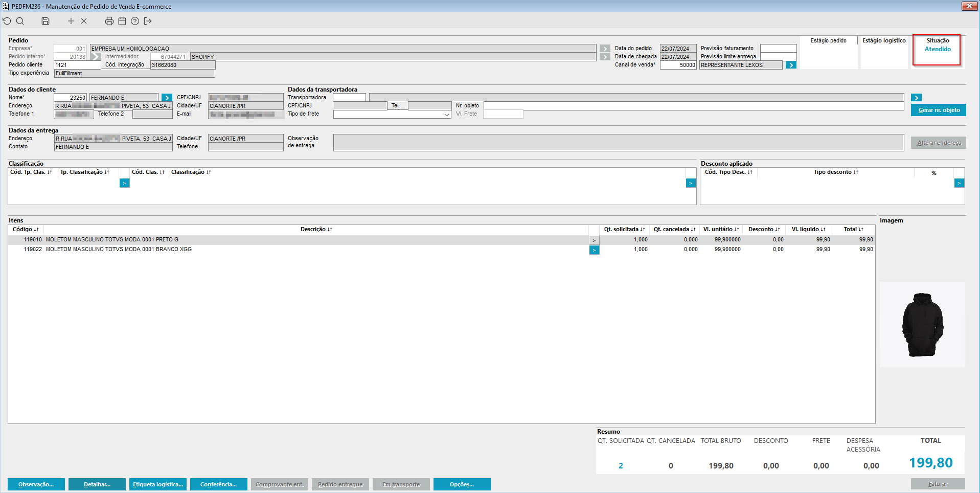Viewport: 980px width, 493px height.
Task: Expand the Tipo de frete dropdown
Action: [447, 115]
